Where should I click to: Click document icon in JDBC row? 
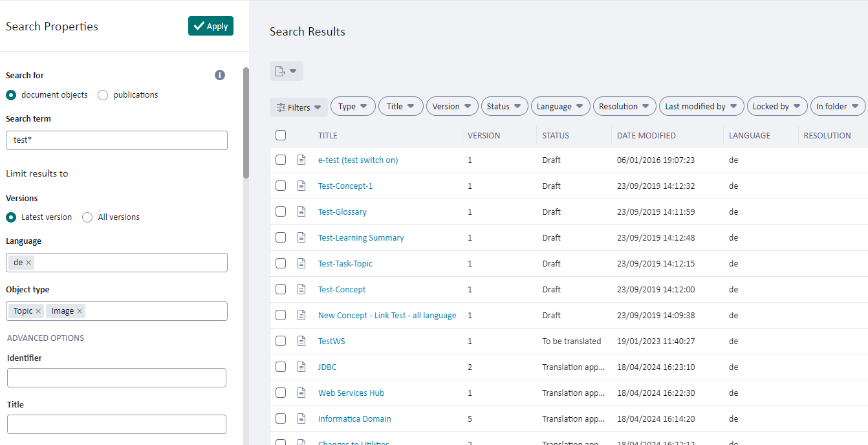click(x=301, y=367)
